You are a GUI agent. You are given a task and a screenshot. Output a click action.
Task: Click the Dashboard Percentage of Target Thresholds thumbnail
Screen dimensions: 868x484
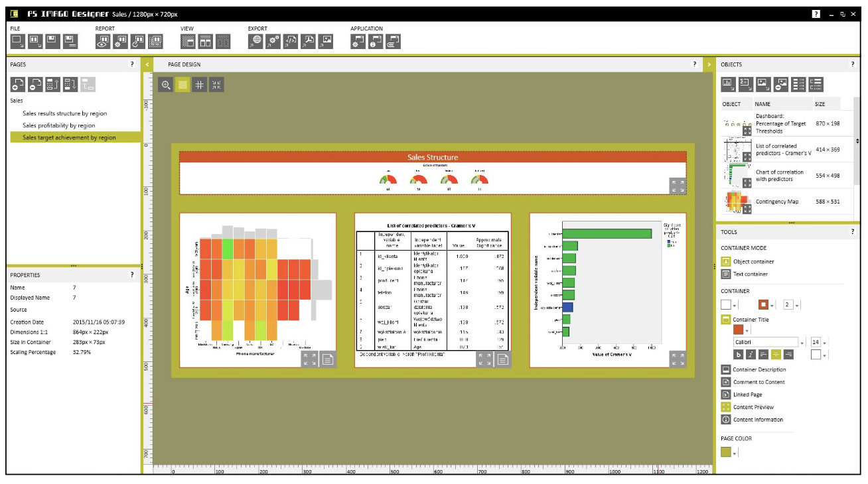pos(737,124)
